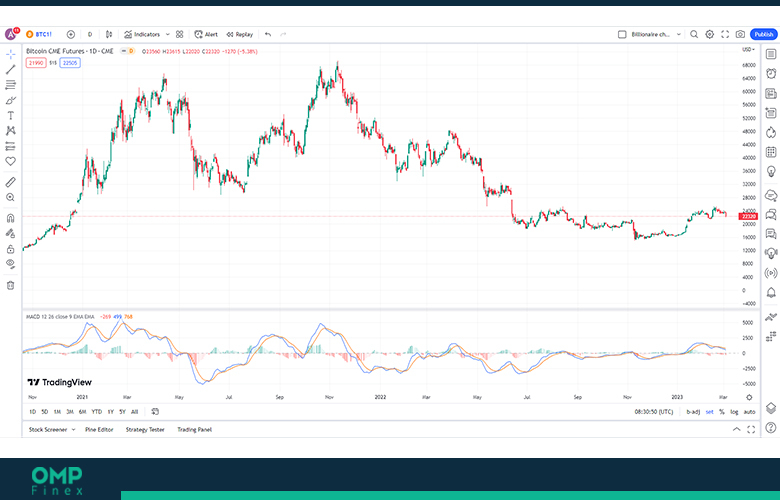Screen dimensions: 780x500
Task: Click the undo arrow in top toolbar
Action: 268,34
